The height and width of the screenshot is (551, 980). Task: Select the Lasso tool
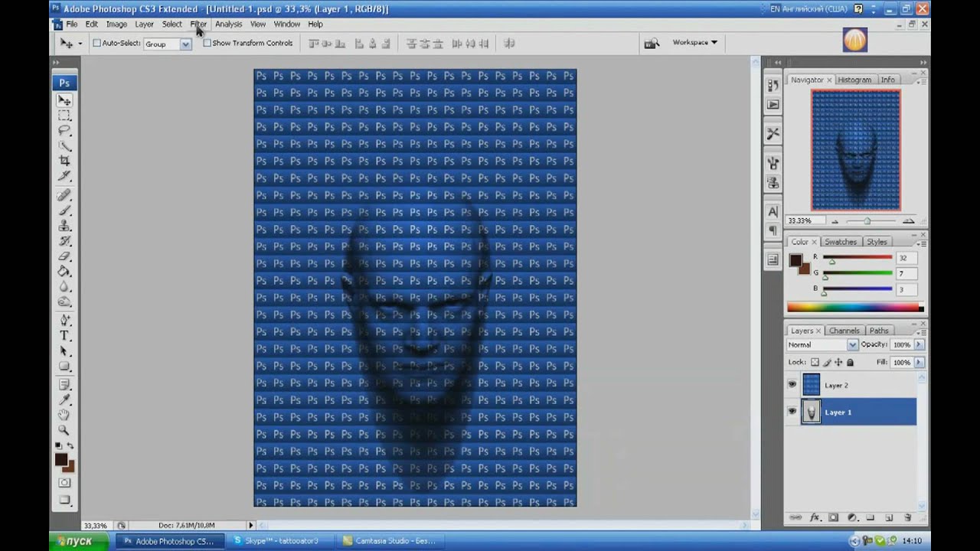click(x=64, y=131)
